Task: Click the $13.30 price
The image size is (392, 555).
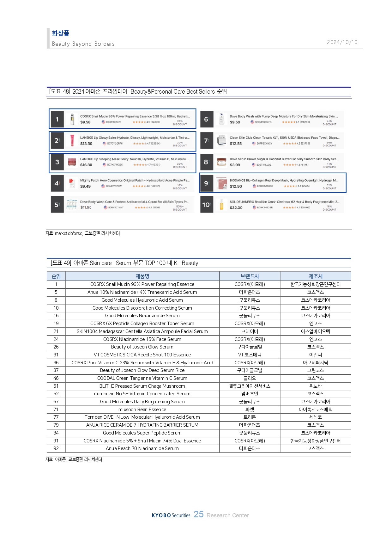Action: (x=86, y=144)
